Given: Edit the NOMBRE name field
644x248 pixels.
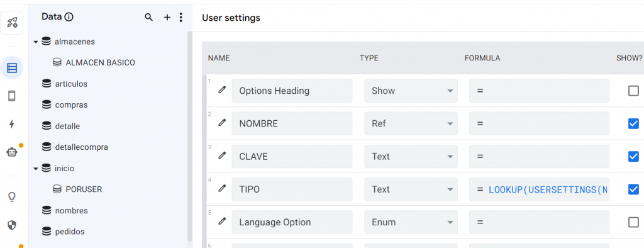Looking at the screenshot, I should [x=292, y=123].
